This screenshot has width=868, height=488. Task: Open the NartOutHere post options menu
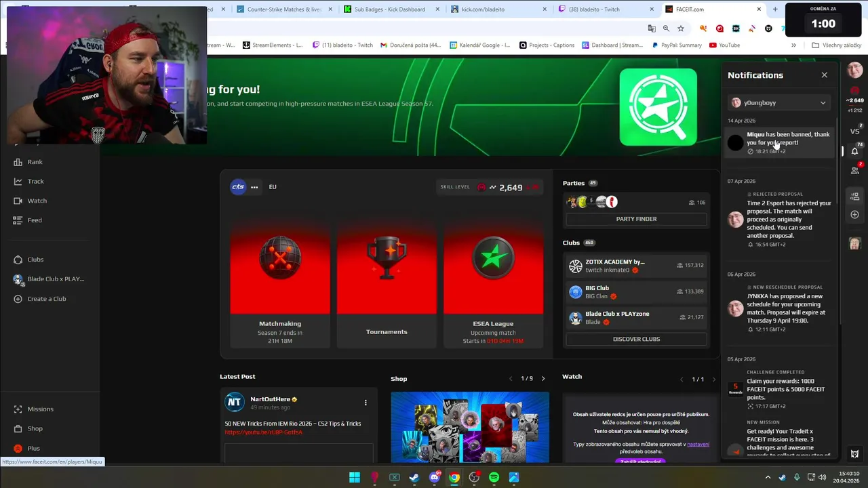(366, 403)
